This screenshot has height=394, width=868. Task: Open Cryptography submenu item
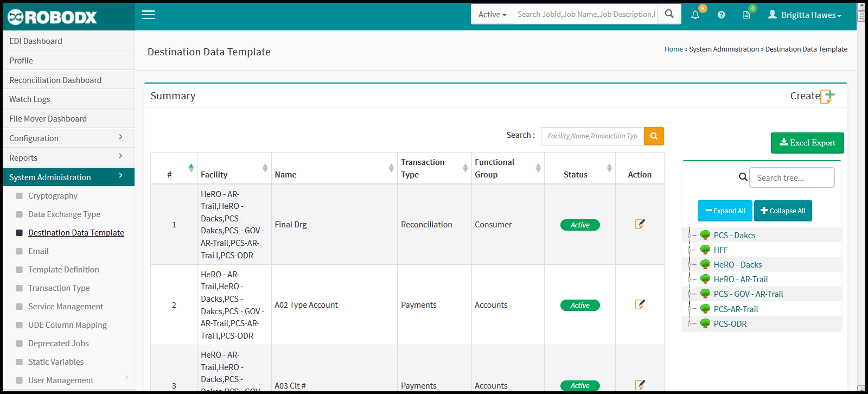click(53, 196)
